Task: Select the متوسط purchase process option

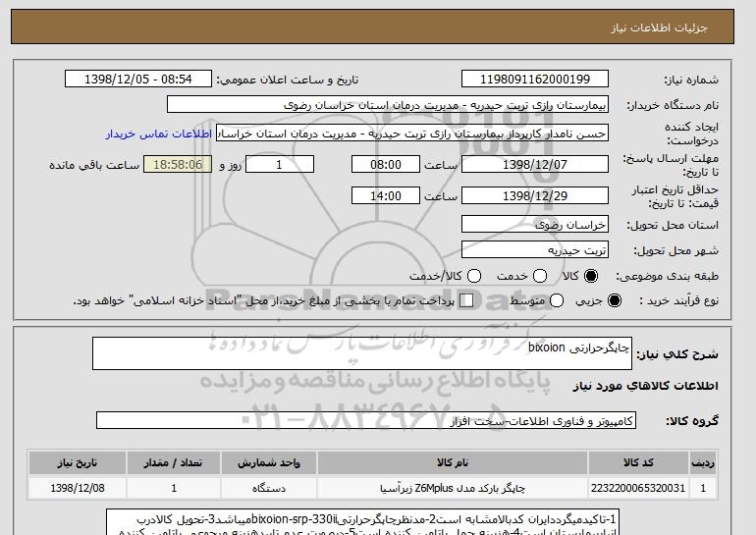Action: [x=557, y=300]
